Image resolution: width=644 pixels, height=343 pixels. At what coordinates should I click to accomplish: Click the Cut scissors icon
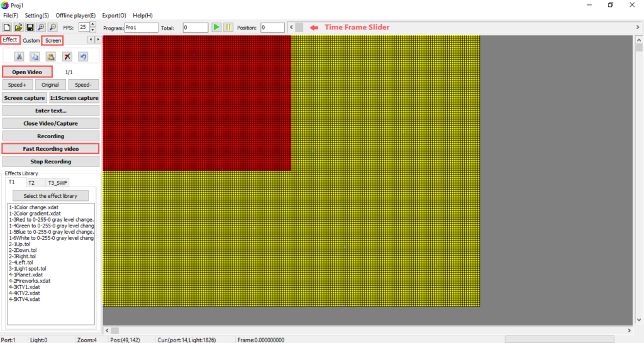(19, 57)
